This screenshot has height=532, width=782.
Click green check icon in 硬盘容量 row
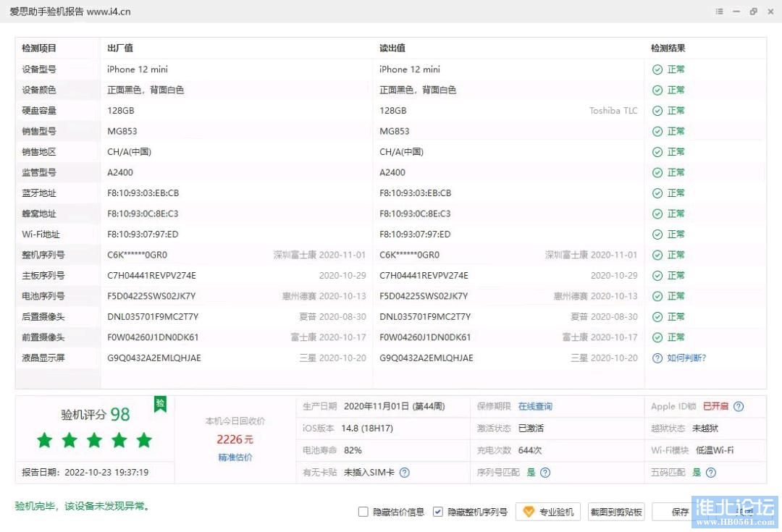click(657, 111)
